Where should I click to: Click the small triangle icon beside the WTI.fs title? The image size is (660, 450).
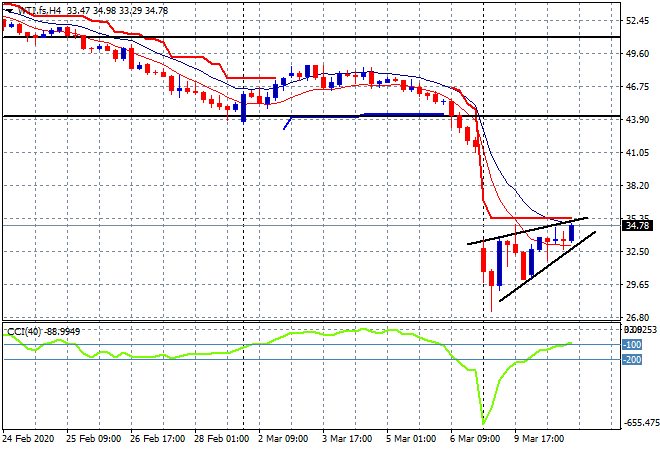pyautogui.click(x=9, y=11)
